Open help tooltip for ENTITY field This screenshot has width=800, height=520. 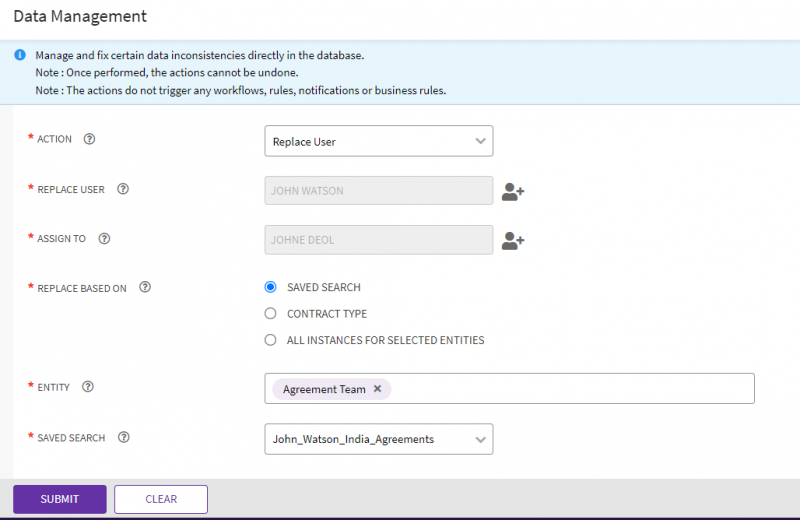88,386
